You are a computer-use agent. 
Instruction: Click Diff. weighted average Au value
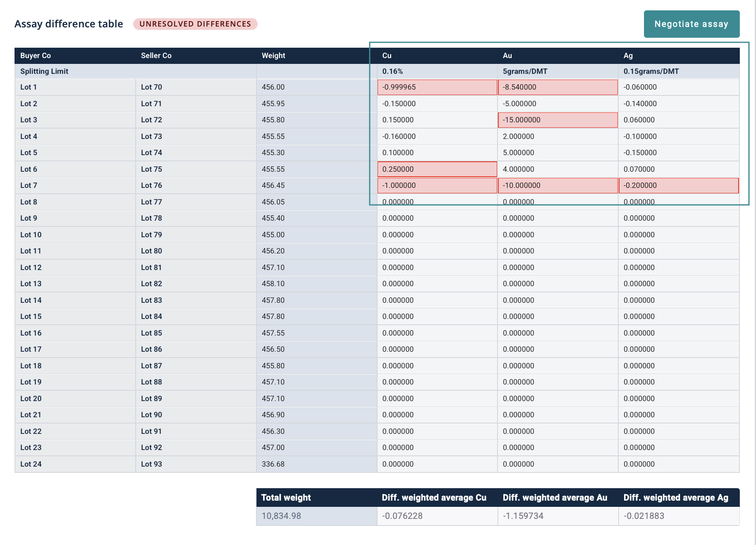523,516
